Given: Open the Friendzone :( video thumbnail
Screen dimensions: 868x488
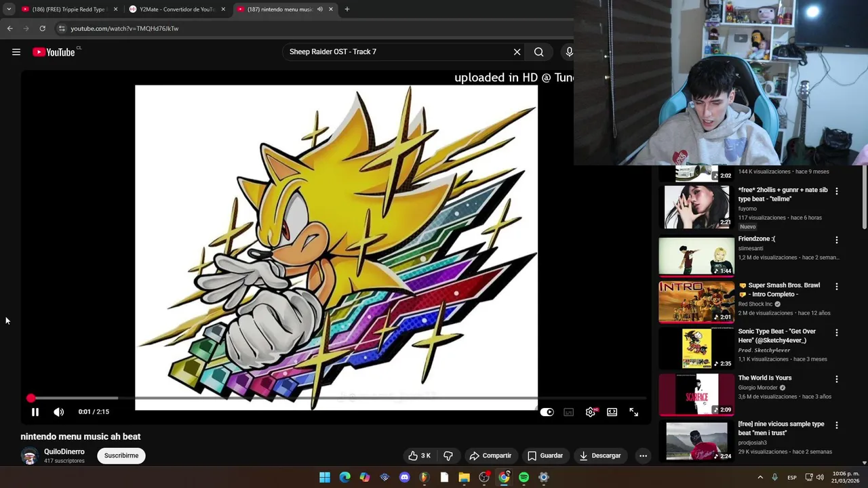Looking at the screenshot, I should (696, 256).
